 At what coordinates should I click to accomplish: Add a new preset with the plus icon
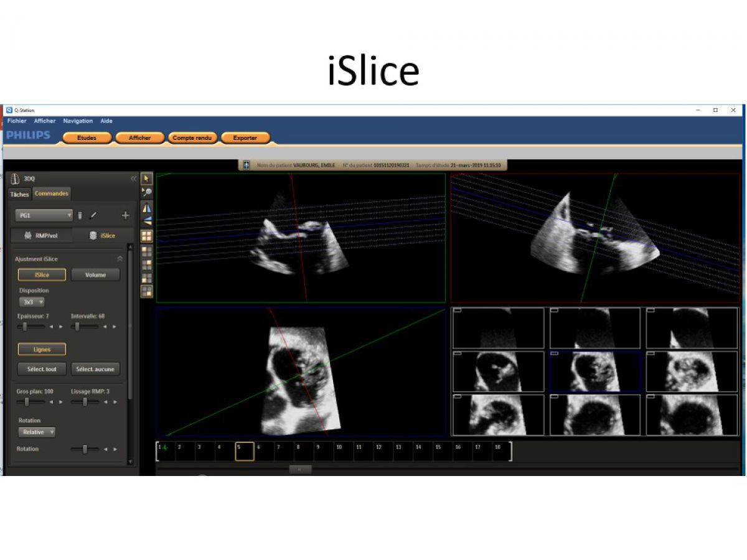pos(125,215)
